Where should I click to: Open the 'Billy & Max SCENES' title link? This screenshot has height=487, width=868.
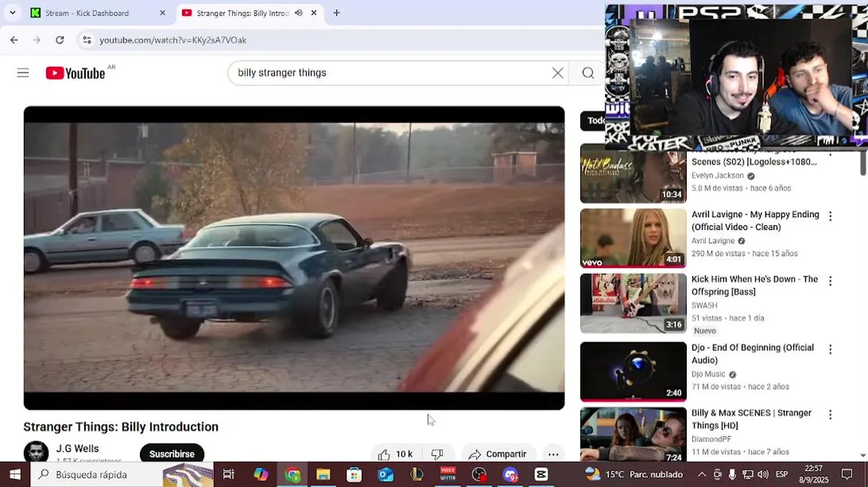751,419
